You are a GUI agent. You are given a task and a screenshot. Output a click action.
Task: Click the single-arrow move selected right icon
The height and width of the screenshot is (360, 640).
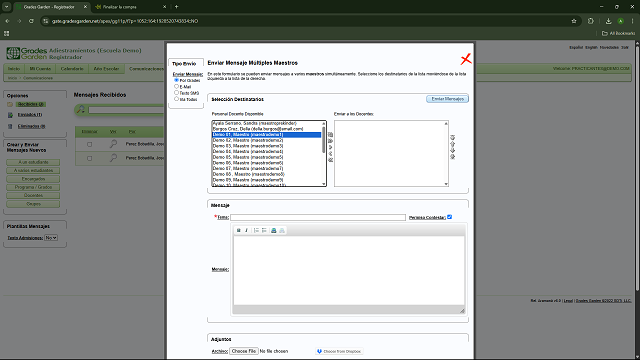(x=331, y=147)
